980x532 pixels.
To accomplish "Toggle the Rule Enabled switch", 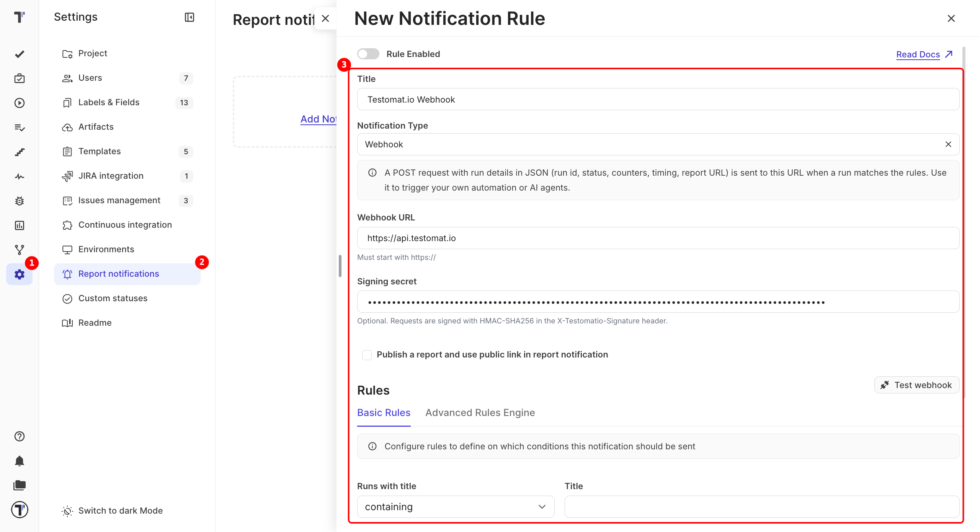I will 368,54.
